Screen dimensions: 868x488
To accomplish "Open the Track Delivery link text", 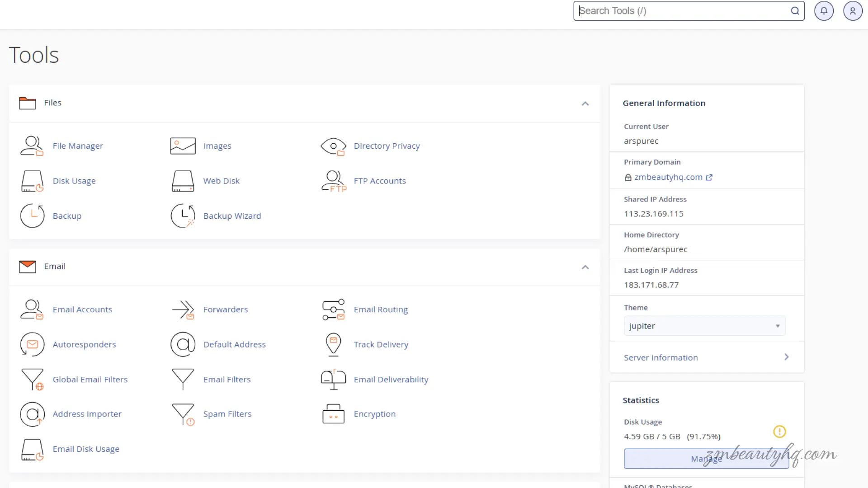I will coord(381,344).
